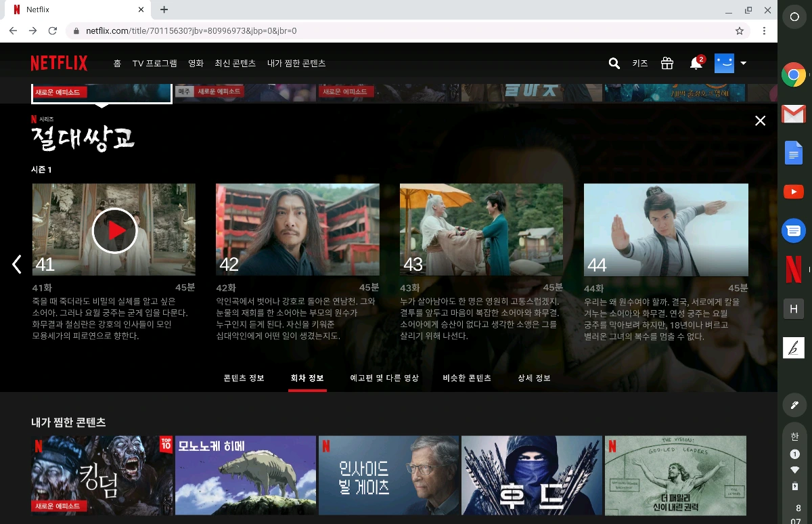Image resolution: width=812 pixels, height=524 pixels.
Task: Open Gmail from the shelf
Action: (x=794, y=114)
